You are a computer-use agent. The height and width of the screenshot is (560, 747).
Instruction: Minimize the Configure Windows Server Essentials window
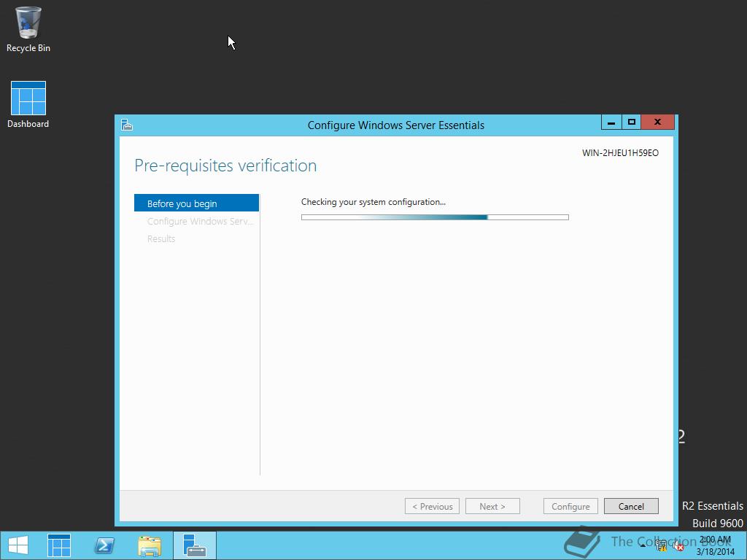[x=611, y=122]
